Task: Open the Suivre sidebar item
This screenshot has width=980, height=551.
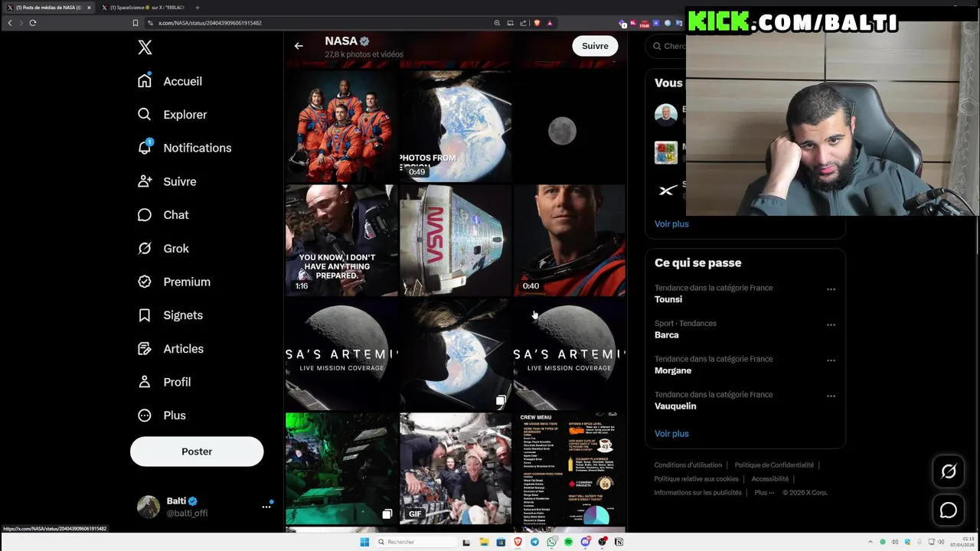Action: point(167,181)
